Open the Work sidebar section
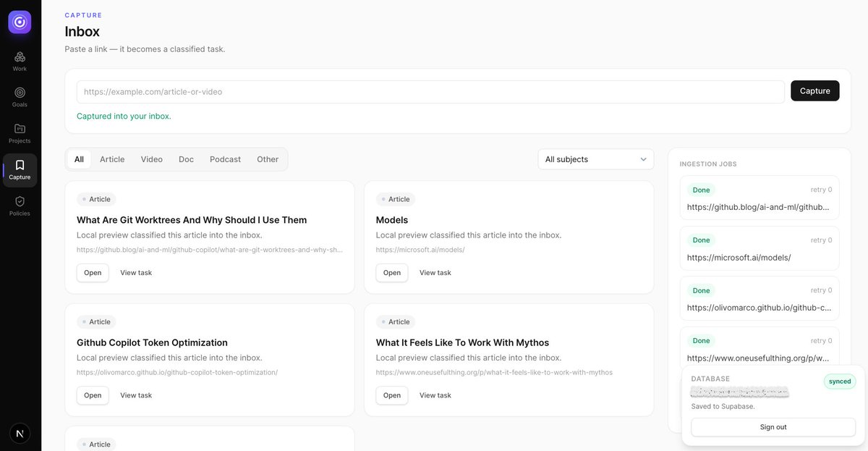Image resolution: width=868 pixels, height=451 pixels. [20, 61]
